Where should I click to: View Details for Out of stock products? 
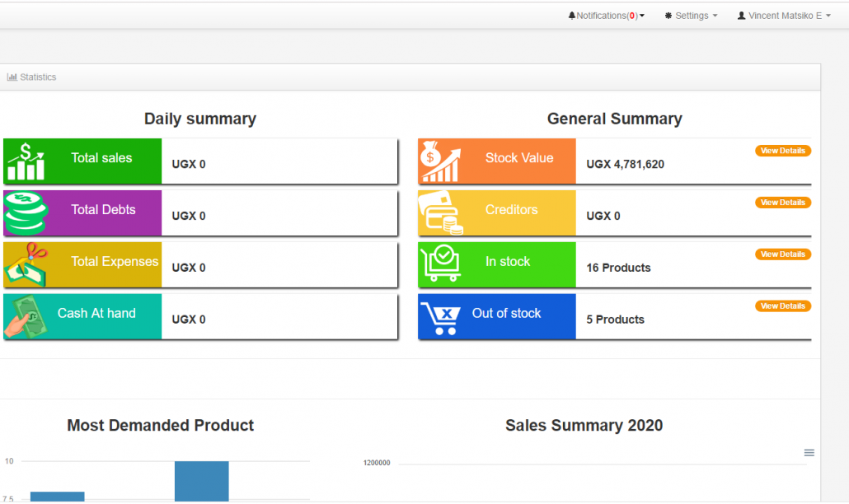(x=782, y=306)
